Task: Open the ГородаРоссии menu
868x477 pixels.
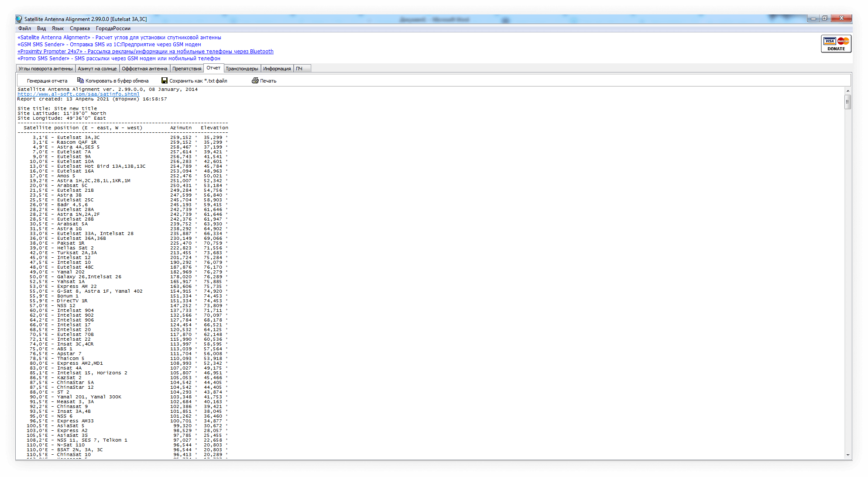Action: point(113,28)
